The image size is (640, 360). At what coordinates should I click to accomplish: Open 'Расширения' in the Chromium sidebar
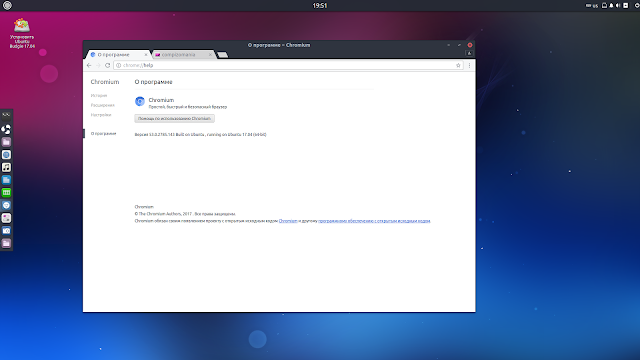pyautogui.click(x=102, y=105)
